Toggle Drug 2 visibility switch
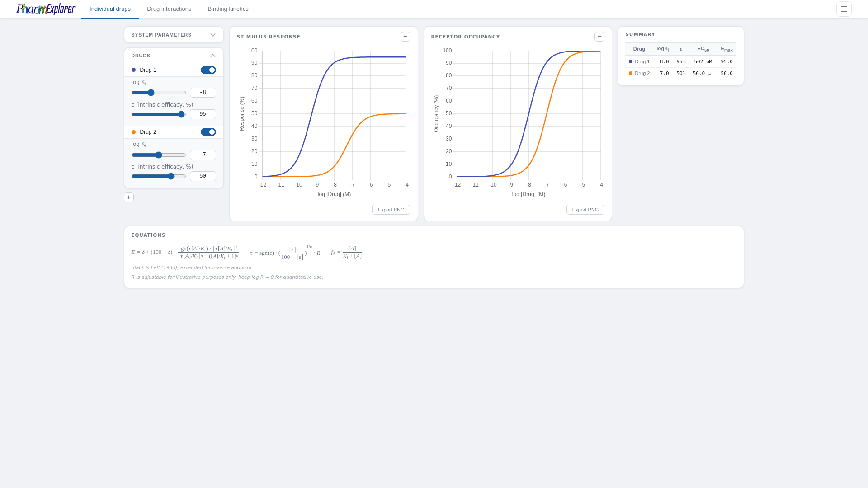 pyautogui.click(x=208, y=132)
